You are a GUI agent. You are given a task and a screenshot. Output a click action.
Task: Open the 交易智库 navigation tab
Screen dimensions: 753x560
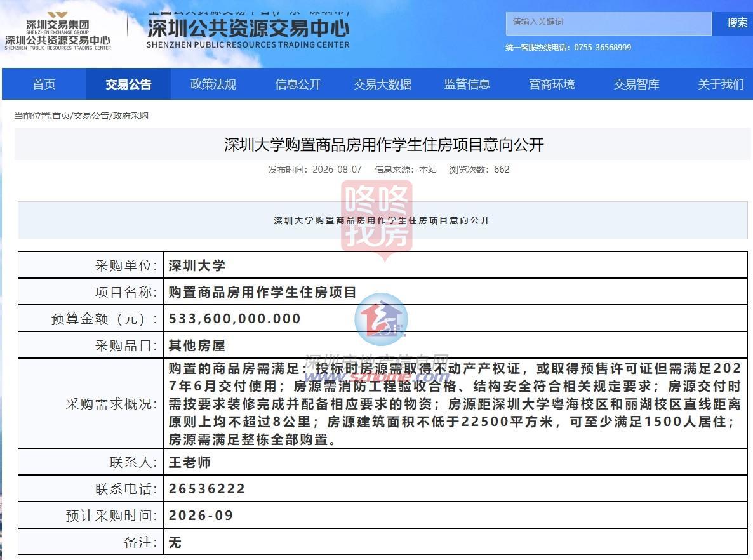point(636,84)
